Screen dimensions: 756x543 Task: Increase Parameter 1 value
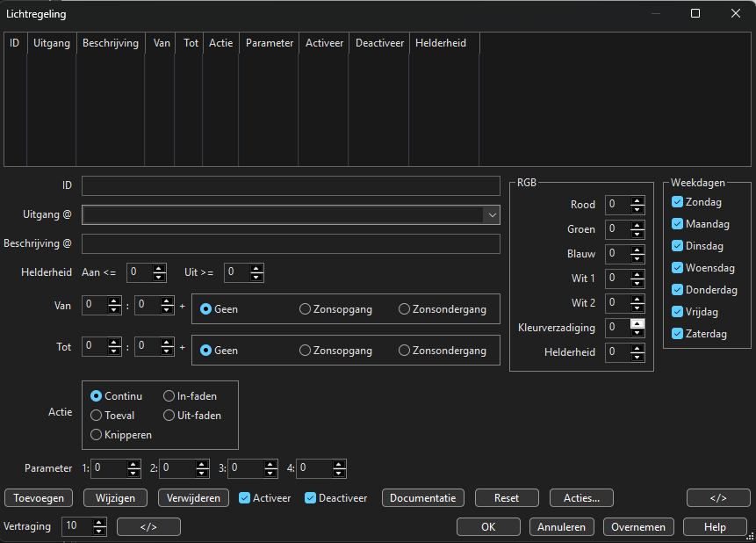pos(133,464)
